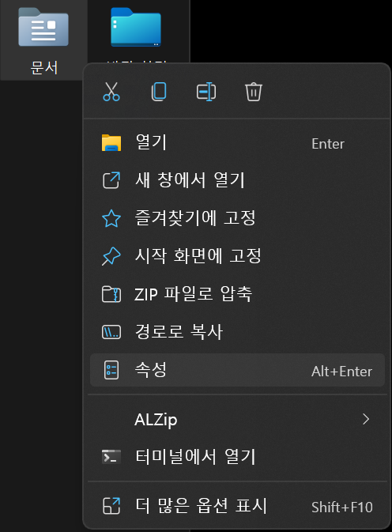
Task: Choose 새 창에서 열기
Action: point(237,180)
